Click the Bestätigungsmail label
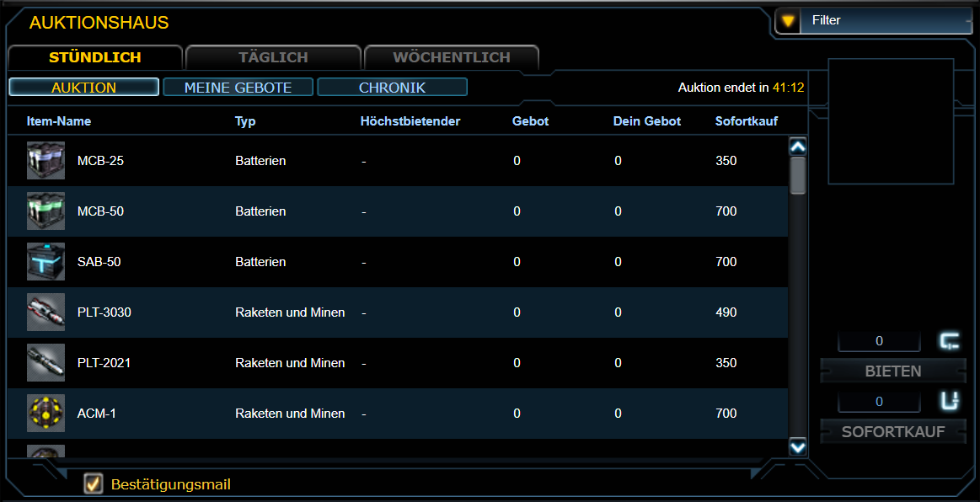Image resolution: width=980 pixels, height=502 pixels. (x=170, y=484)
